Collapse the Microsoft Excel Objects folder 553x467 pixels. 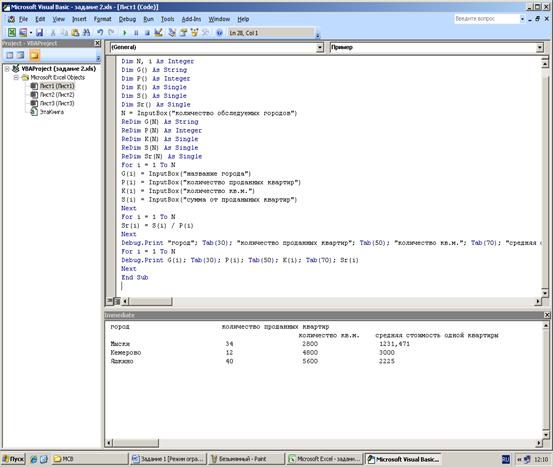(16, 77)
